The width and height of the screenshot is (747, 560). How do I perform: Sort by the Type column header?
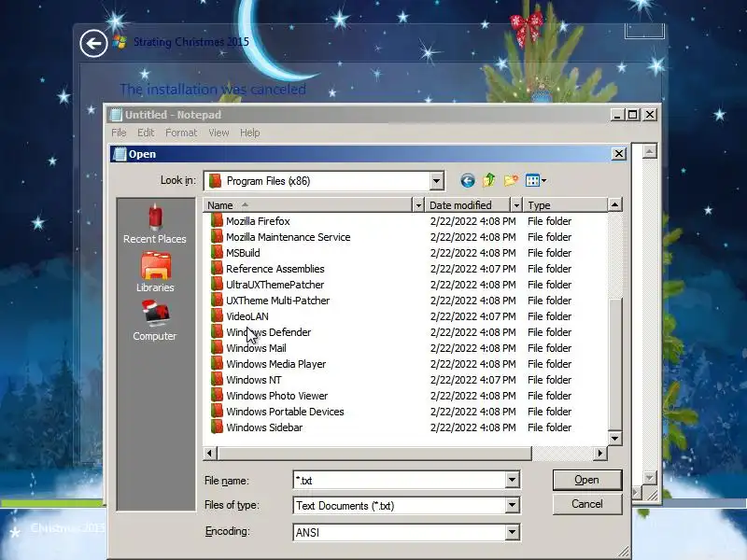[x=566, y=205]
